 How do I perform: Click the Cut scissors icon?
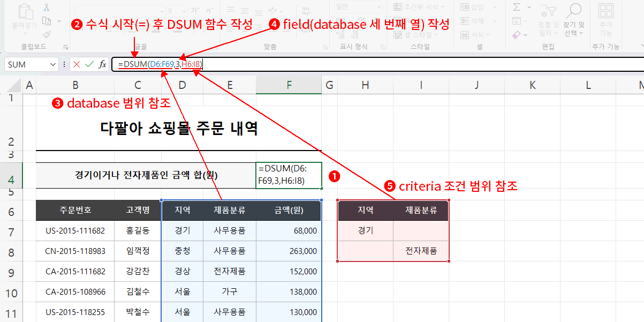point(47,8)
